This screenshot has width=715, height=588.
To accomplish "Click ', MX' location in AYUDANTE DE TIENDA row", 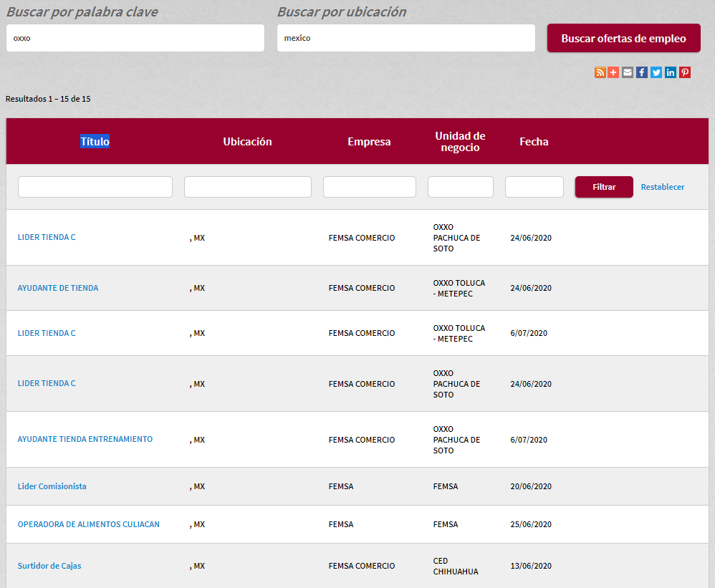I will (x=197, y=288).
